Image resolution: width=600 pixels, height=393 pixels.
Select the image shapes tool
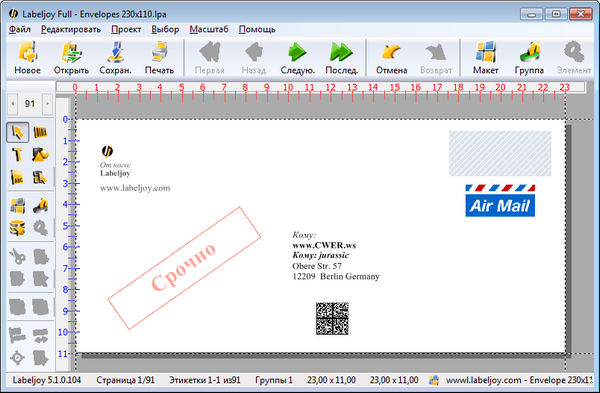pos(40,155)
